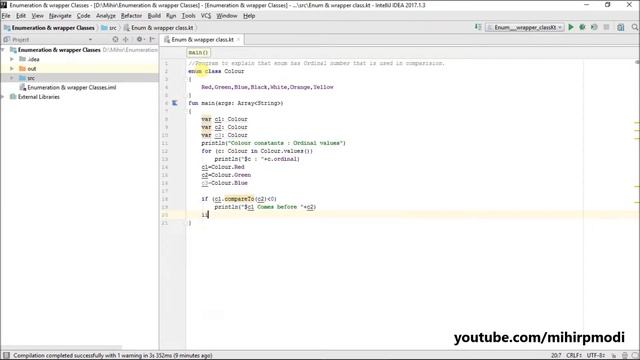The width and height of the screenshot is (640, 360).
Task: Click cursor position 20:7 in status bar
Action: click(556, 356)
